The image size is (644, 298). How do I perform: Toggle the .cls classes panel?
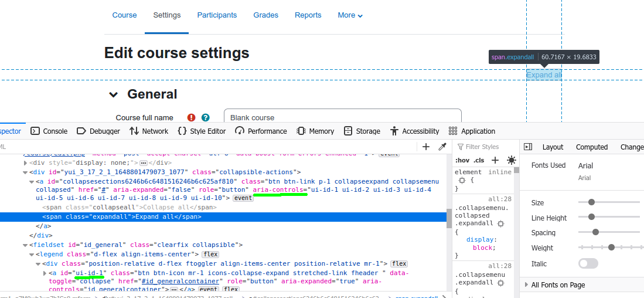479,160
